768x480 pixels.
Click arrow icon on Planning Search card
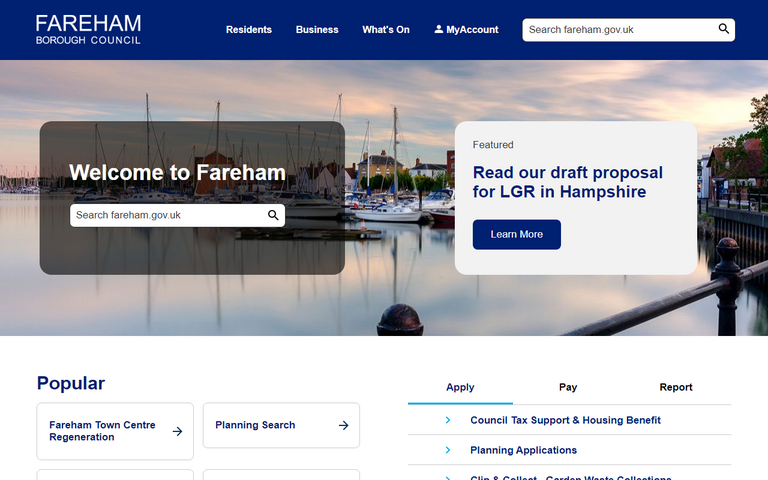(343, 425)
